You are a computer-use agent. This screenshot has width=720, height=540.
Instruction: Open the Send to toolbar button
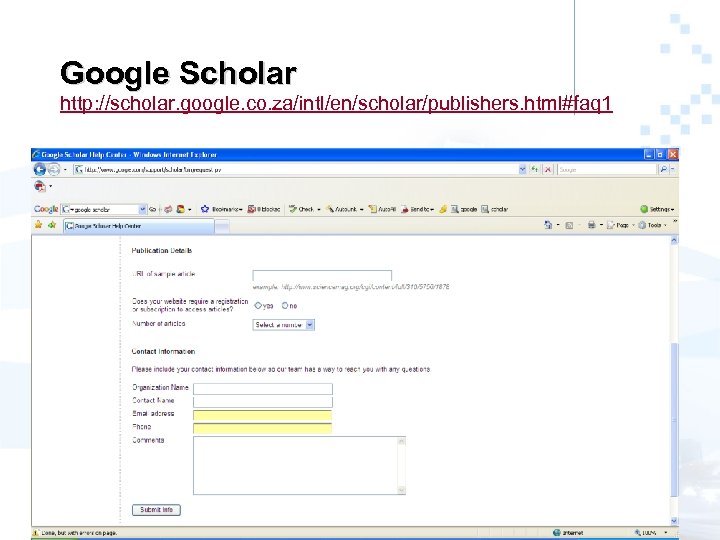click(417, 209)
